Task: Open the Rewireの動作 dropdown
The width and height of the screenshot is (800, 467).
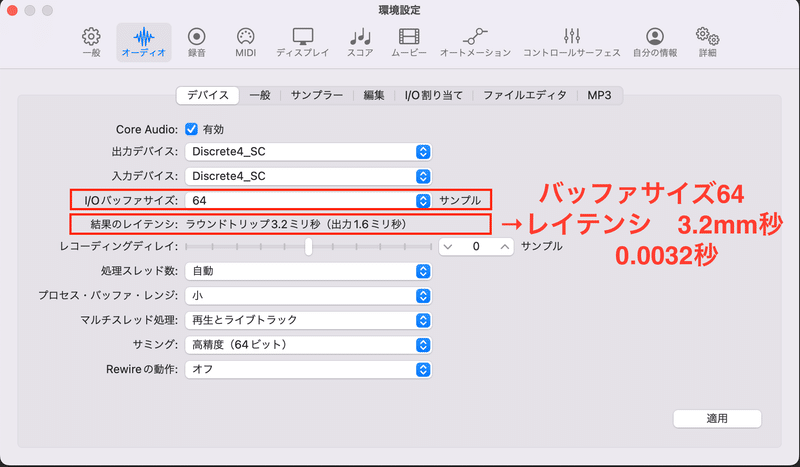Action: point(308,369)
